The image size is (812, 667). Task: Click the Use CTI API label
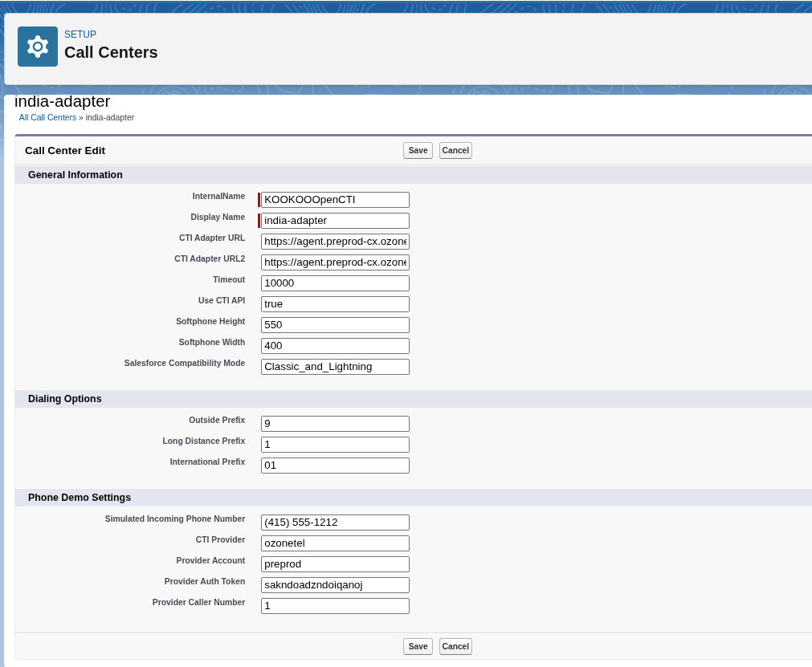tap(222, 301)
